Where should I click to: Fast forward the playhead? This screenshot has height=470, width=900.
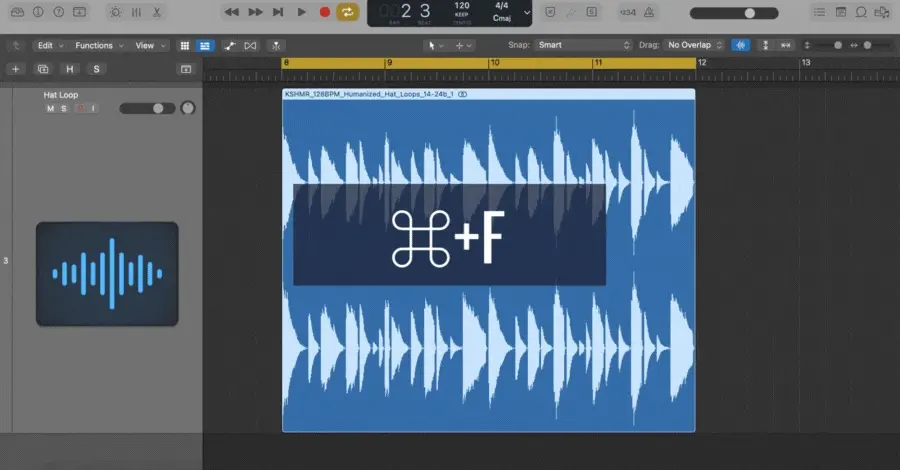[x=255, y=12]
